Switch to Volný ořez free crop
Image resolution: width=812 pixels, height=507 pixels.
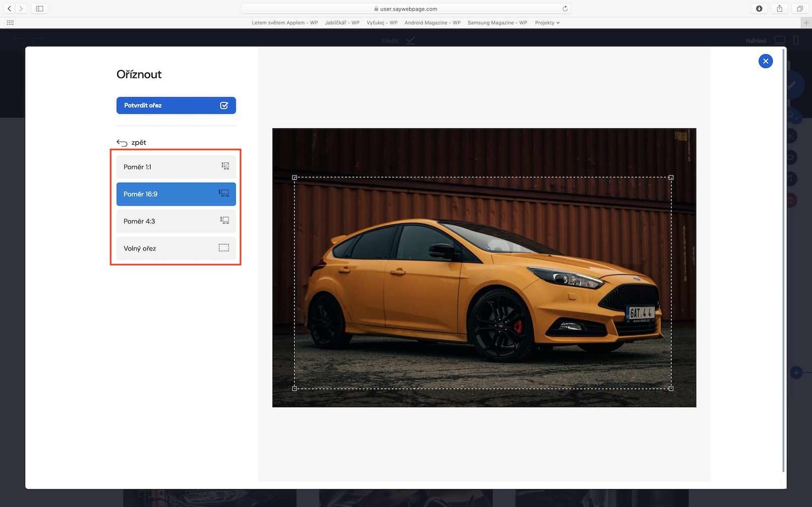[176, 248]
